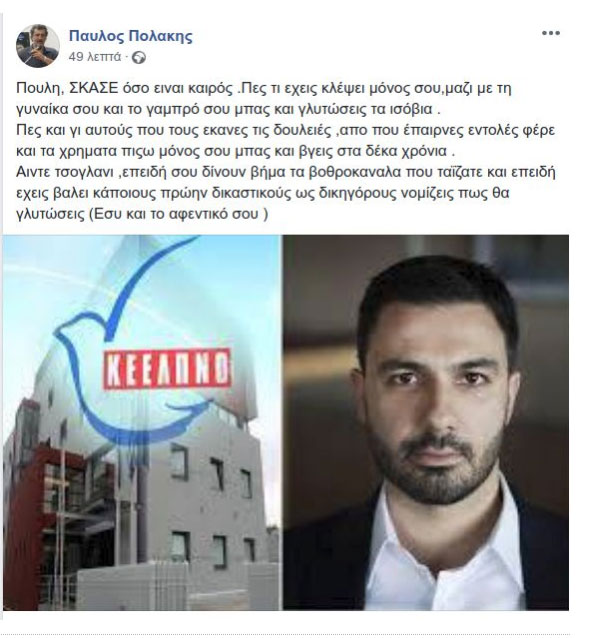
Task: Click the line starting 'και τα χρηματα πισω'
Action: 235,151
